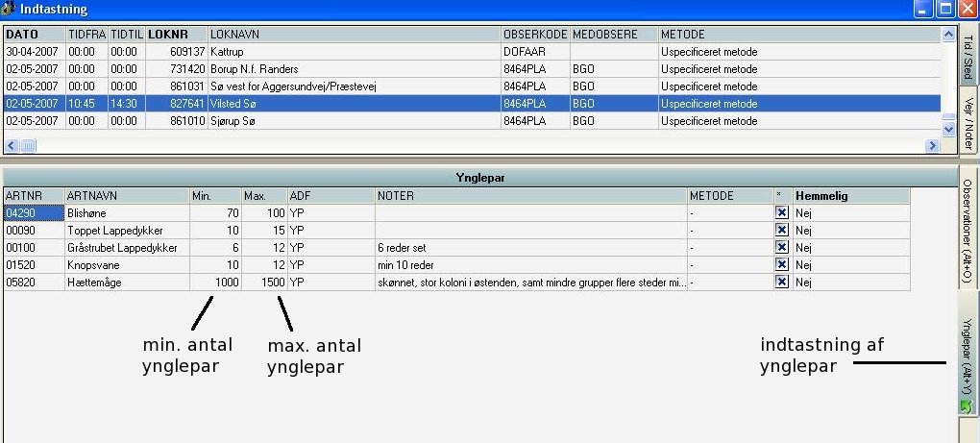The width and height of the screenshot is (980, 443).
Task: Click the X icon in Hættemåge row
Action: pyautogui.click(x=781, y=282)
